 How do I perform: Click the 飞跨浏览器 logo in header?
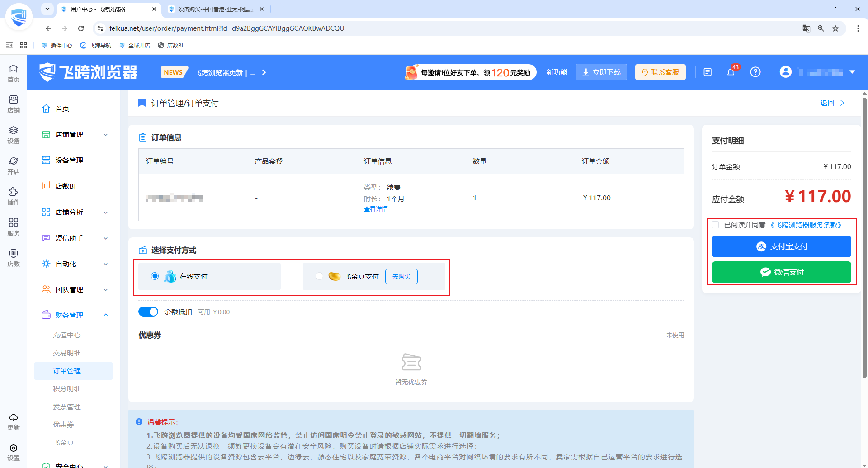(x=88, y=72)
